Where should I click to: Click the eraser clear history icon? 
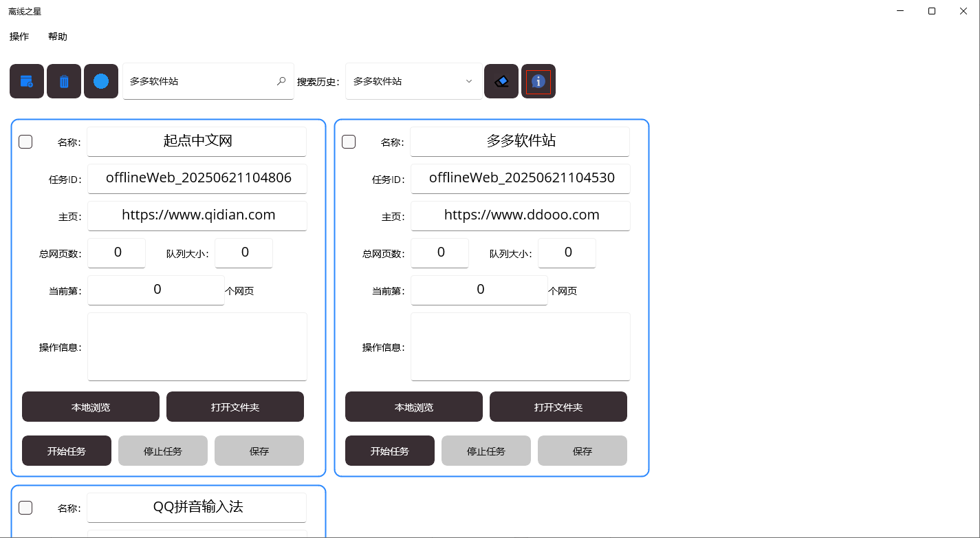pos(501,81)
